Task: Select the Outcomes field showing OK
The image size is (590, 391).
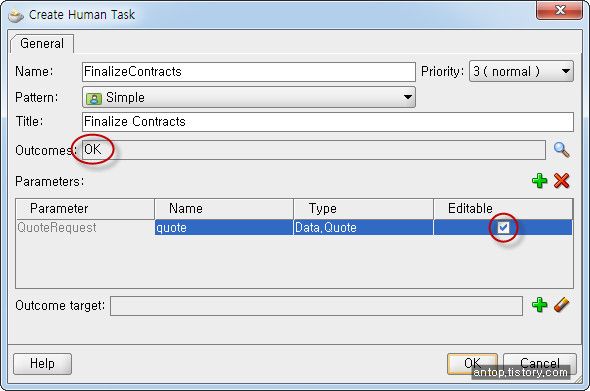Action: point(314,150)
